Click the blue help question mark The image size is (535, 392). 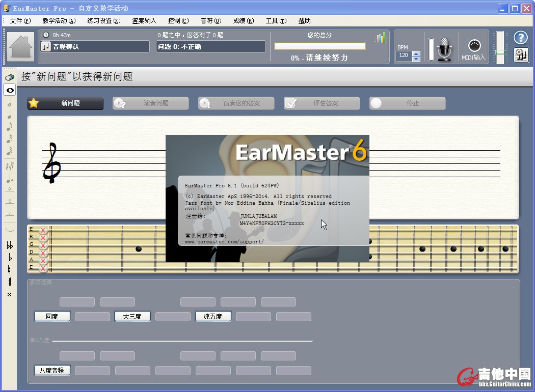tap(520, 38)
